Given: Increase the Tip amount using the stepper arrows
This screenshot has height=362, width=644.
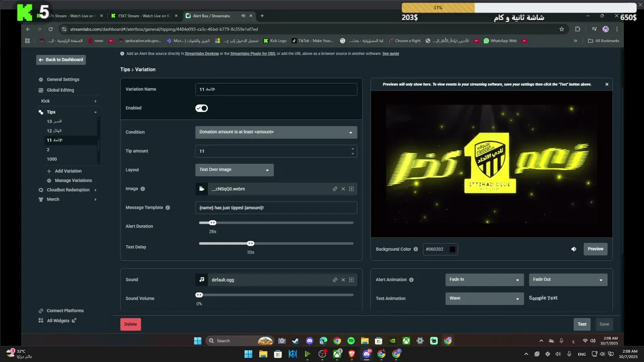Looking at the screenshot, I should click(x=353, y=148).
